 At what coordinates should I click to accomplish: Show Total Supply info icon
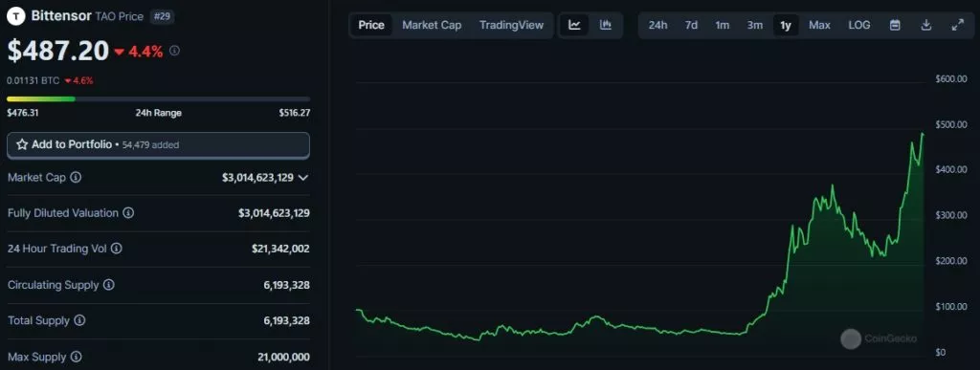(x=79, y=320)
